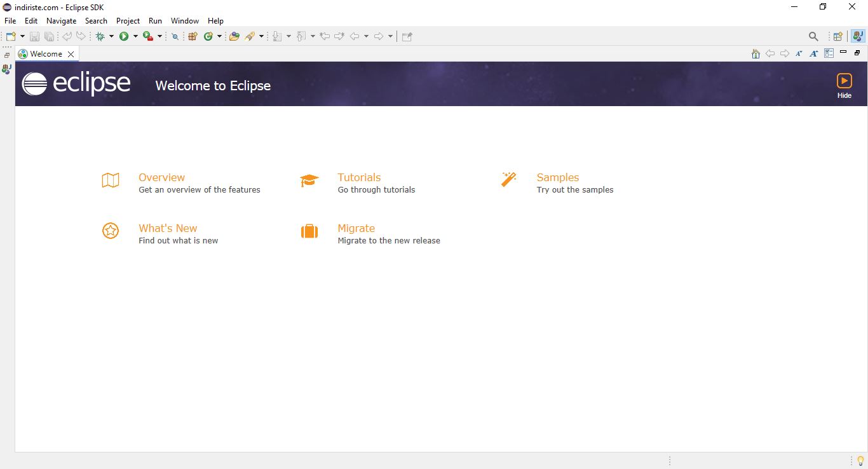868x469 pixels.
Task: Click the New wizard toolbar icon
Action: click(11, 37)
